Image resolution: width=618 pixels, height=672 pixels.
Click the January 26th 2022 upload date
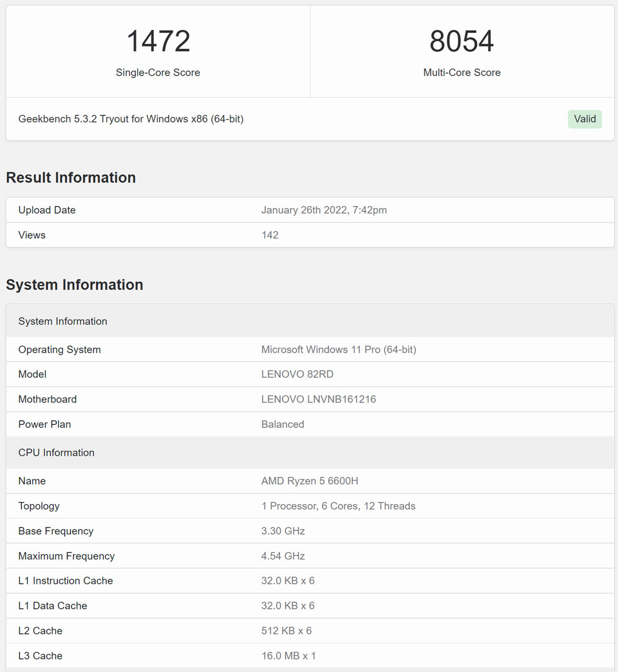click(x=324, y=210)
